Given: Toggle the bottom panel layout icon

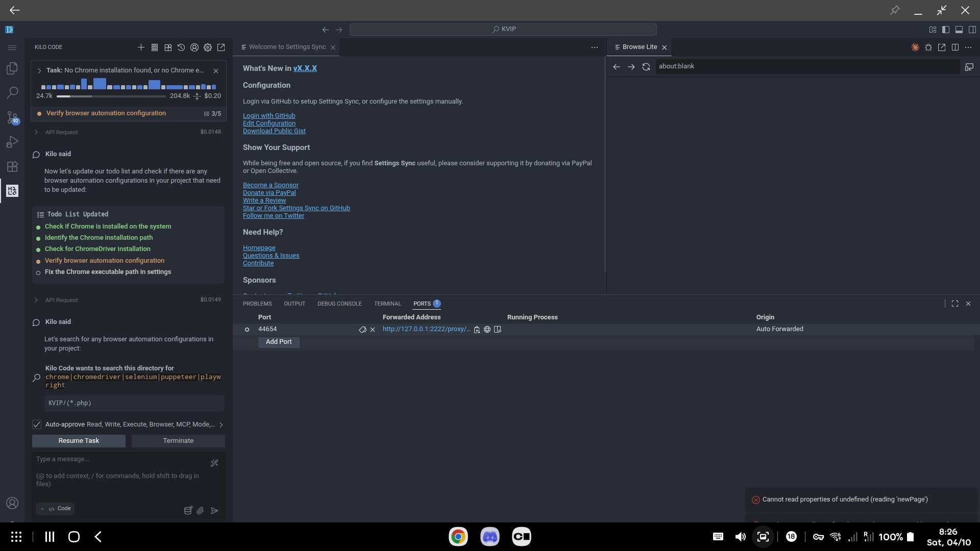Looking at the screenshot, I should [x=959, y=30].
